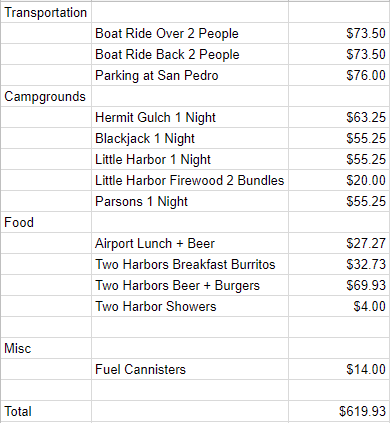The height and width of the screenshot is (423, 390).
Task: Click the second $73.50 amount for Boat Ride Back
Action: [x=339, y=54]
